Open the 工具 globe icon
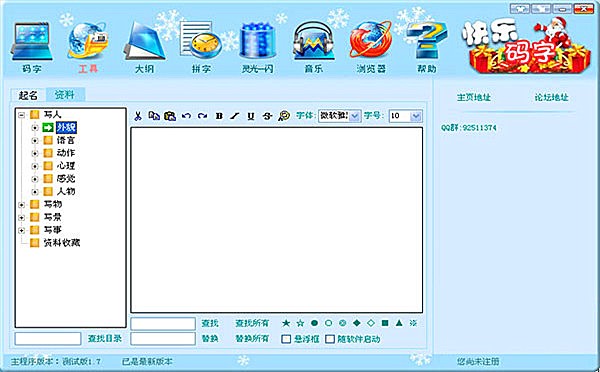The height and width of the screenshot is (372, 600). [x=88, y=42]
